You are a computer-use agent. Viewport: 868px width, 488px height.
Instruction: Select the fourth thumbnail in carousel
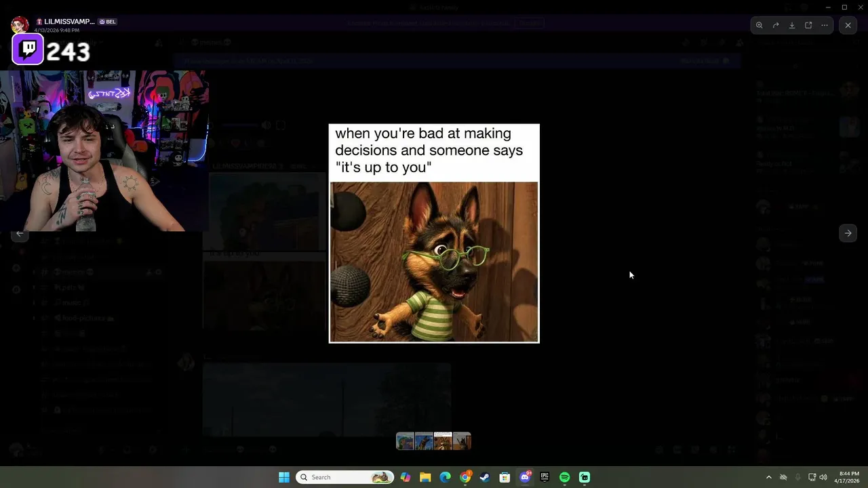pyautogui.click(x=462, y=441)
